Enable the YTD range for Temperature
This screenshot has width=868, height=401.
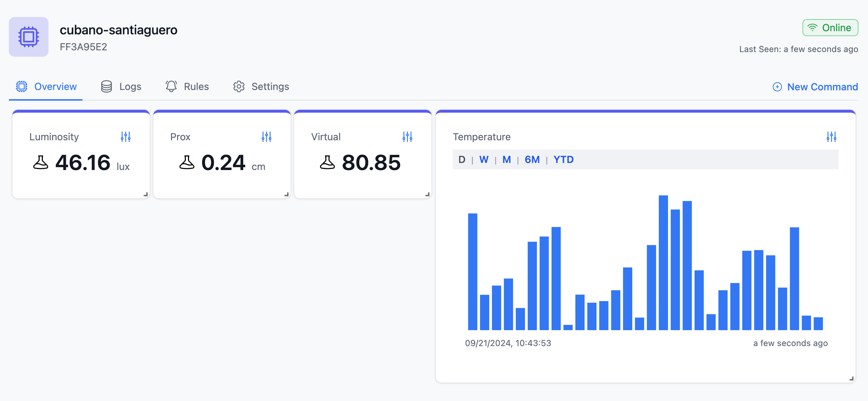click(564, 159)
